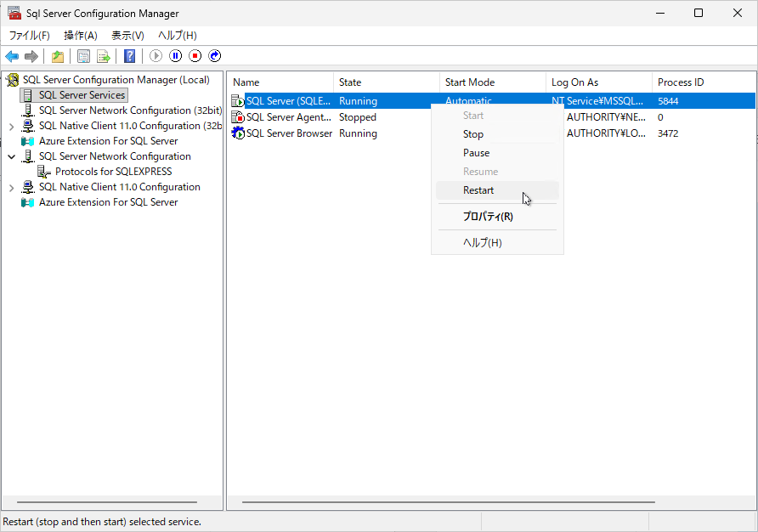Expand SQL Native Client 11.0 Configuration (32bit) node
The width and height of the screenshot is (758, 532).
coord(11,126)
